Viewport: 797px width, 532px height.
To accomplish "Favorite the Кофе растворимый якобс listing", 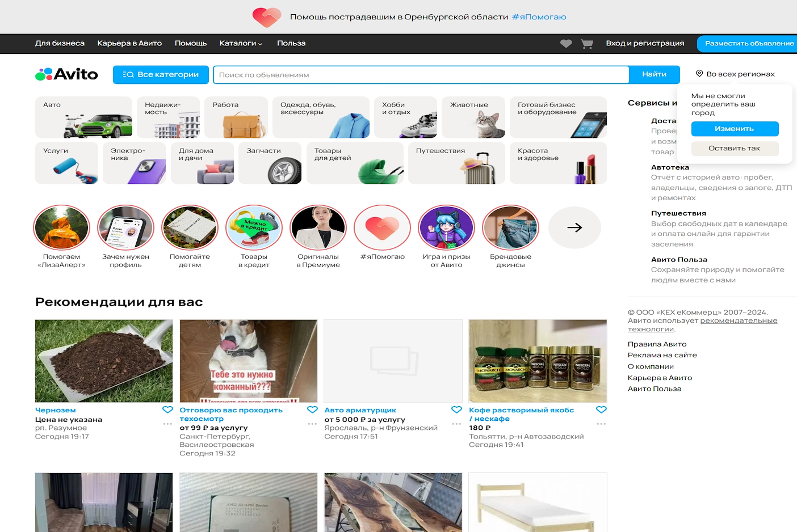I will click(x=602, y=409).
